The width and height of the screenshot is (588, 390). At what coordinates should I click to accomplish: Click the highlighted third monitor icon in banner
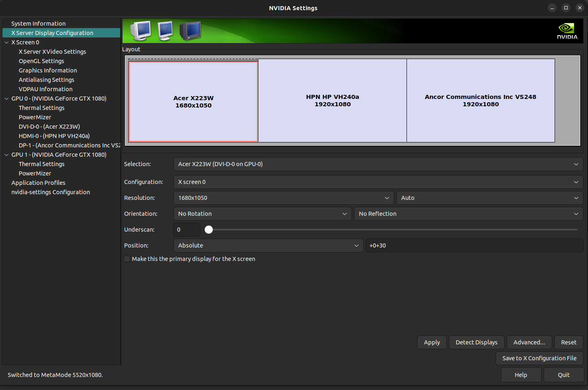[x=190, y=31]
